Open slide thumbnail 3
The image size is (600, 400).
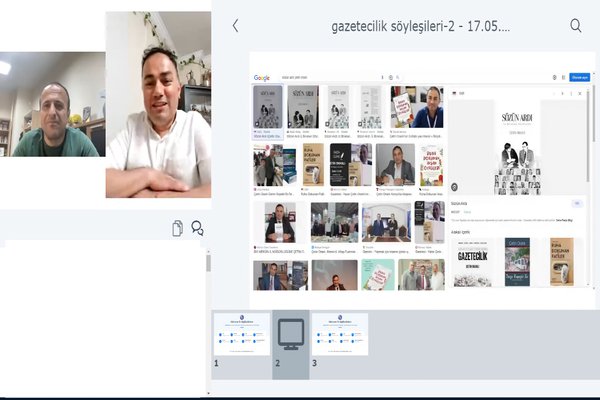pyautogui.click(x=340, y=334)
